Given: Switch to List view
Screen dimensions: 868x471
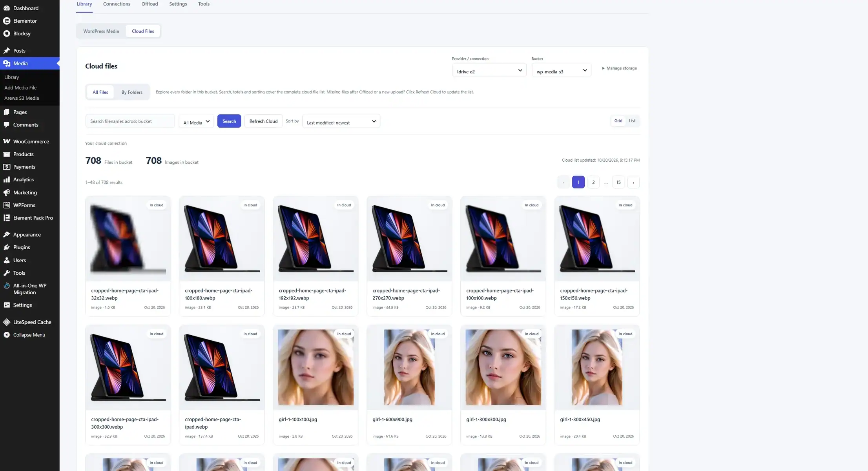Looking at the screenshot, I should pyautogui.click(x=632, y=121).
